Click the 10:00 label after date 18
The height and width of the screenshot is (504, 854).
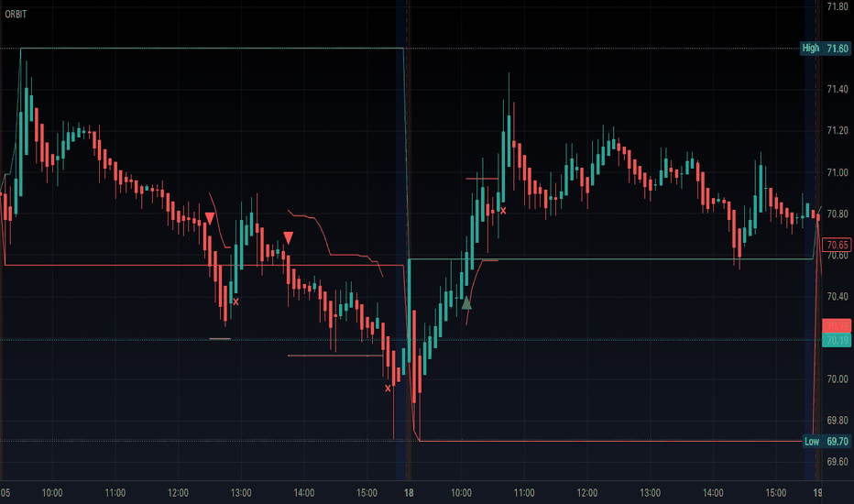pos(461,493)
